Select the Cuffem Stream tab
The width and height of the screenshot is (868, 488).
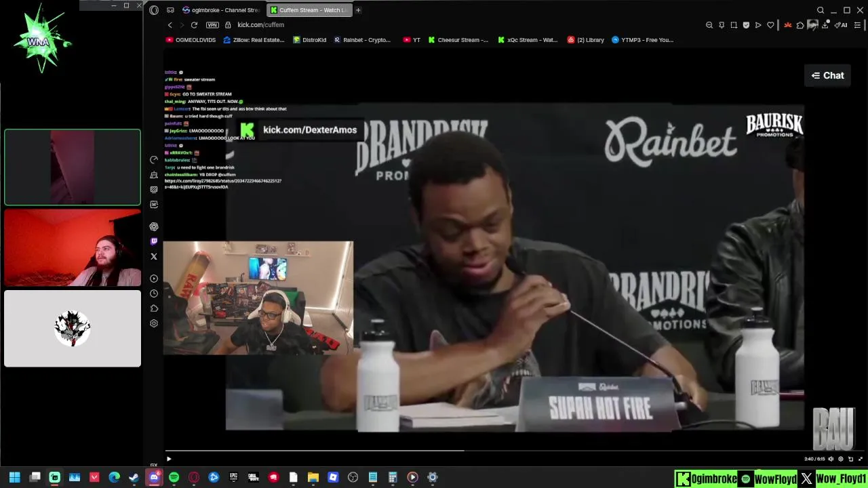(x=308, y=10)
